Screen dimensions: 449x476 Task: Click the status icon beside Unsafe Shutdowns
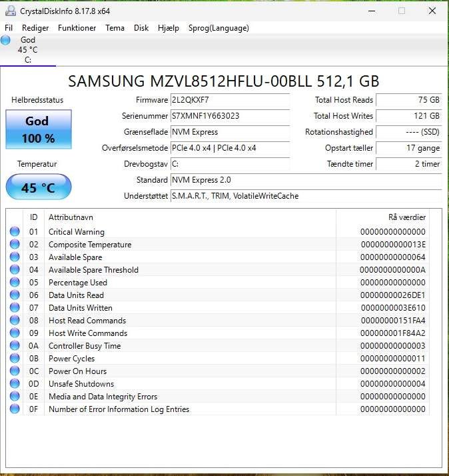tap(15, 384)
